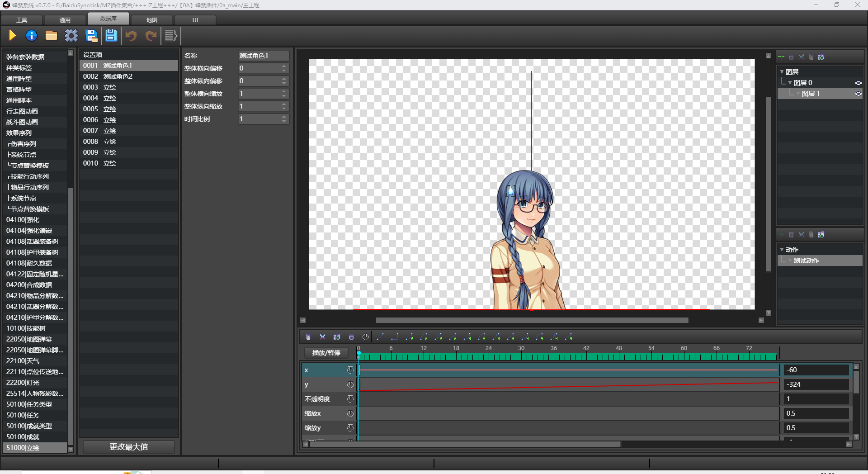Edit the y value field showing -324
868x474 pixels.
816,384
